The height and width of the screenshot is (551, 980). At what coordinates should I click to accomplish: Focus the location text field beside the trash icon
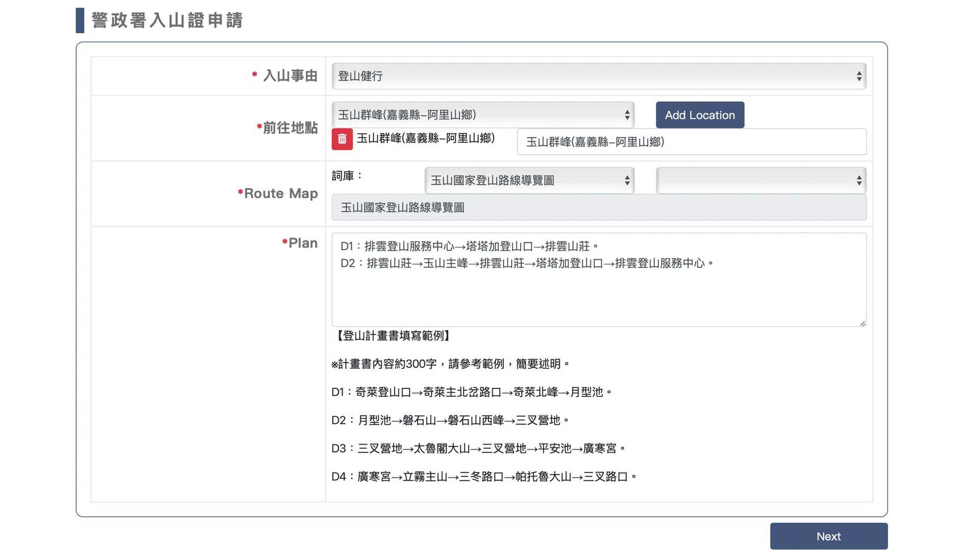point(691,142)
